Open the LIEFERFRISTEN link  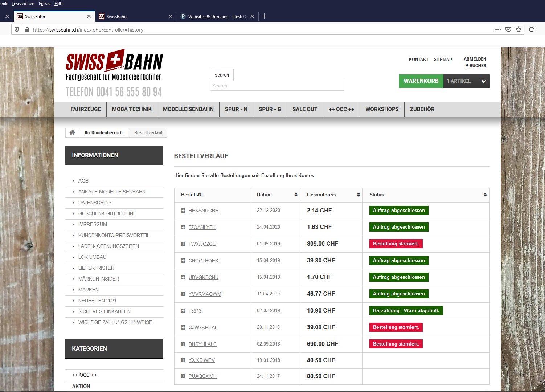(96, 268)
